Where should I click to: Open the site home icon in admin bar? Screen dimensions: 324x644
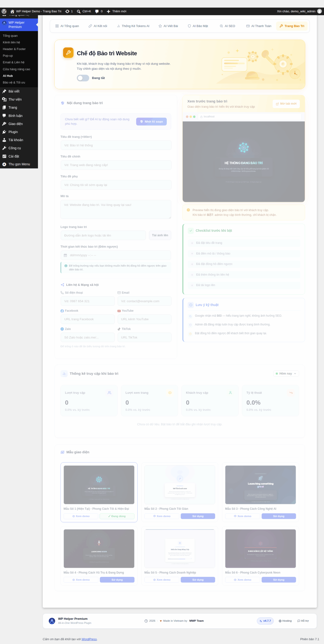point(12,11)
